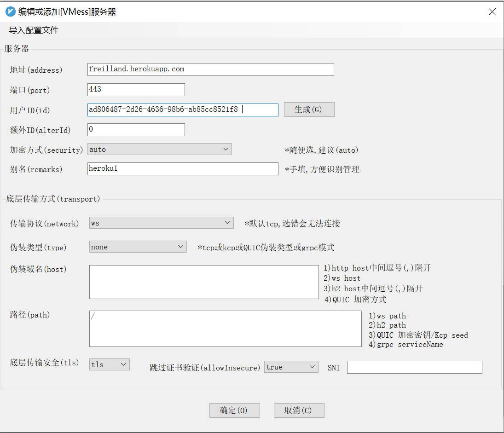Close the VMess server dialog window
Image resolution: width=504 pixels, height=433 pixels.
(492, 12)
